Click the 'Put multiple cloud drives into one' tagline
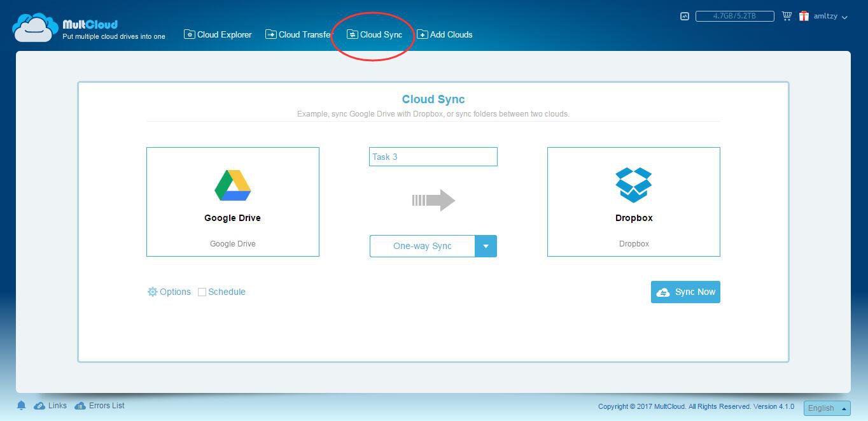This screenshot has width=868, height=421. tap(114, 36)
